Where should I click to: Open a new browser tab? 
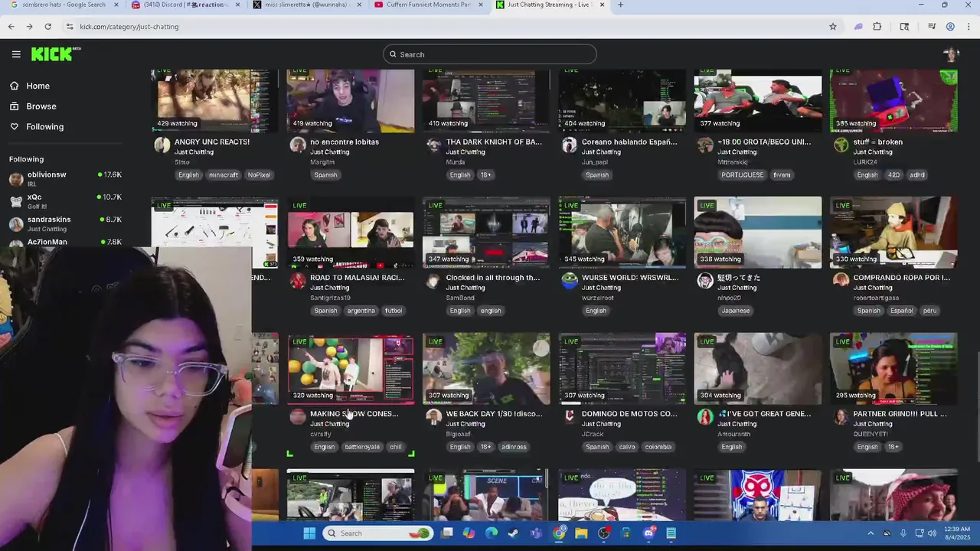620,5
